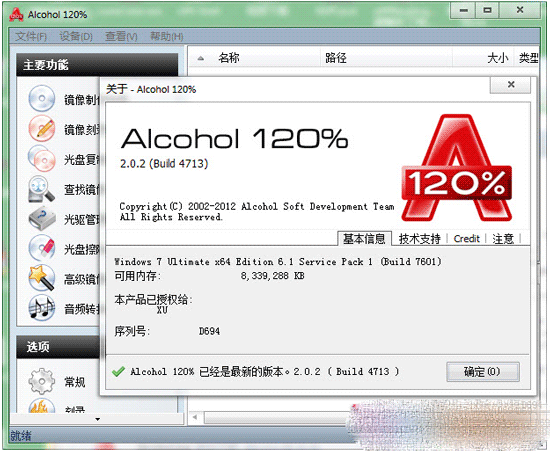The image size is (550, 451).
Task: Open the 设备(D) menu
Action: (76, 36)
